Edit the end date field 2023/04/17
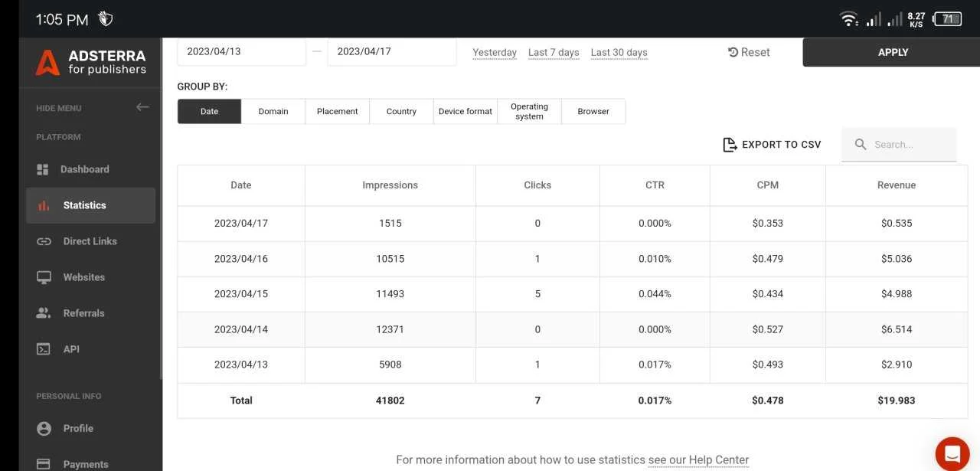 (392, 51)
